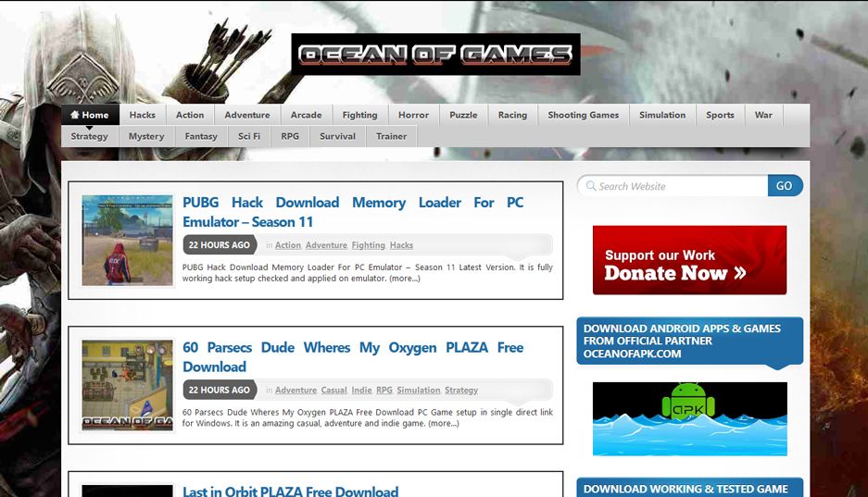
Task: Click the Action tag under PUBG post
Action: tap(288, 245)
